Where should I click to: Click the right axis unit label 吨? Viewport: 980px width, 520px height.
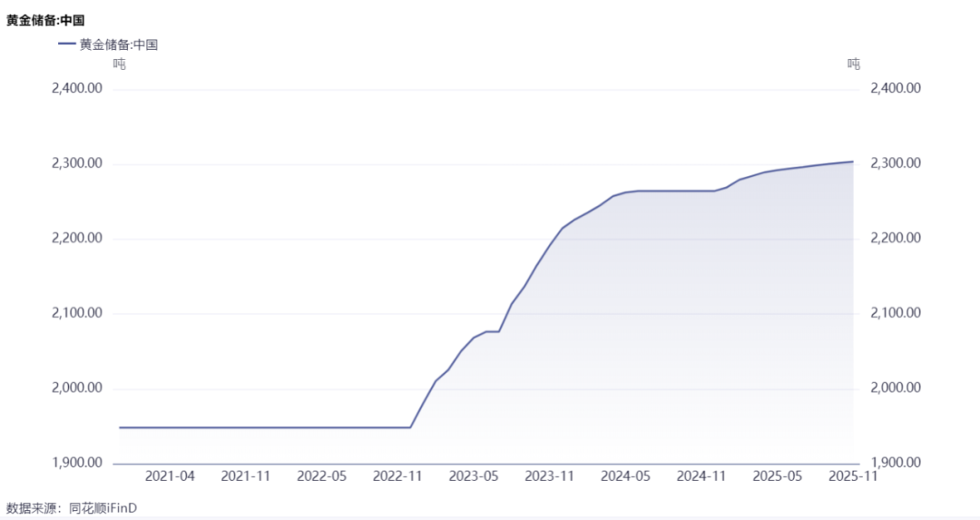coord(854,64)
